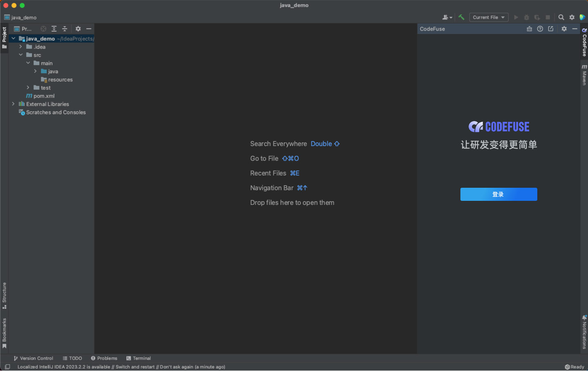Click Collapse All icon in Project panel
Screen dimensions: 588x371
(65, 29)
